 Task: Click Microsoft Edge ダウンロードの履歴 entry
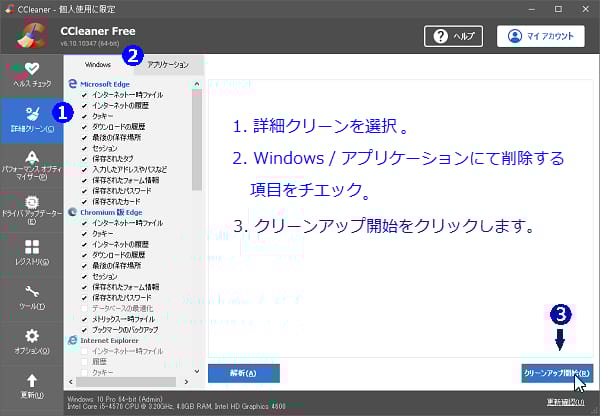[118, 127]
